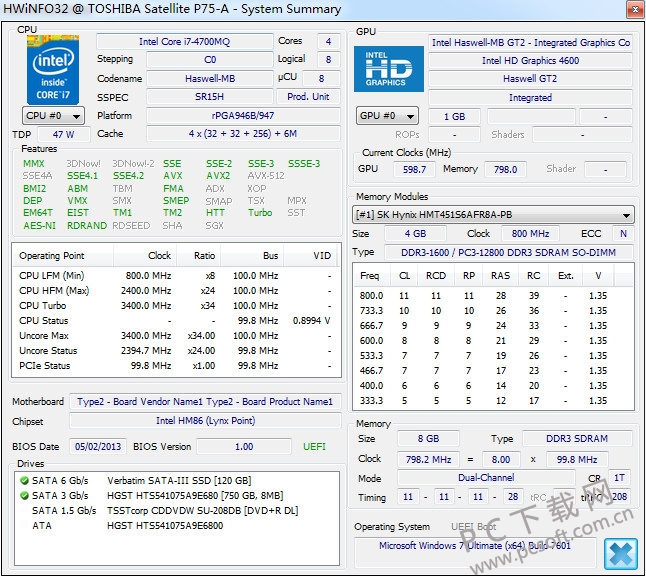Click the RAS column header in memory timings

(x=500, y=276)
